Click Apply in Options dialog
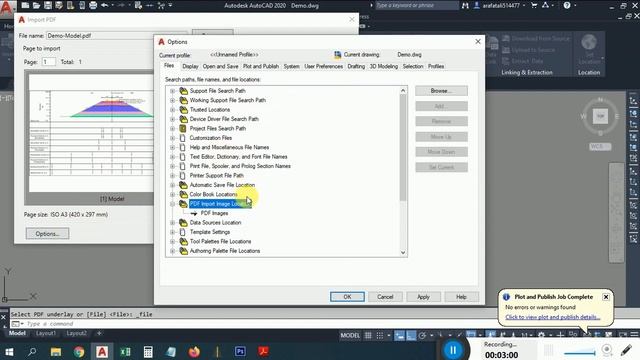640x360 pixels. coord(423,297)
